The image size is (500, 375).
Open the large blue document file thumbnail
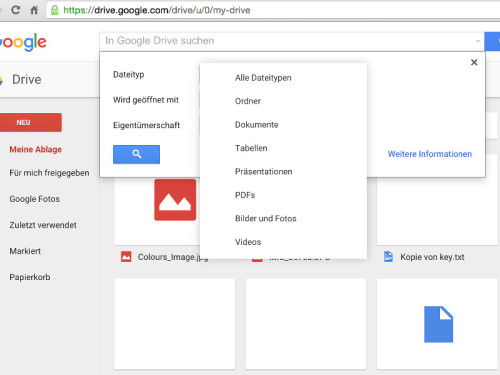click(438, 324)
